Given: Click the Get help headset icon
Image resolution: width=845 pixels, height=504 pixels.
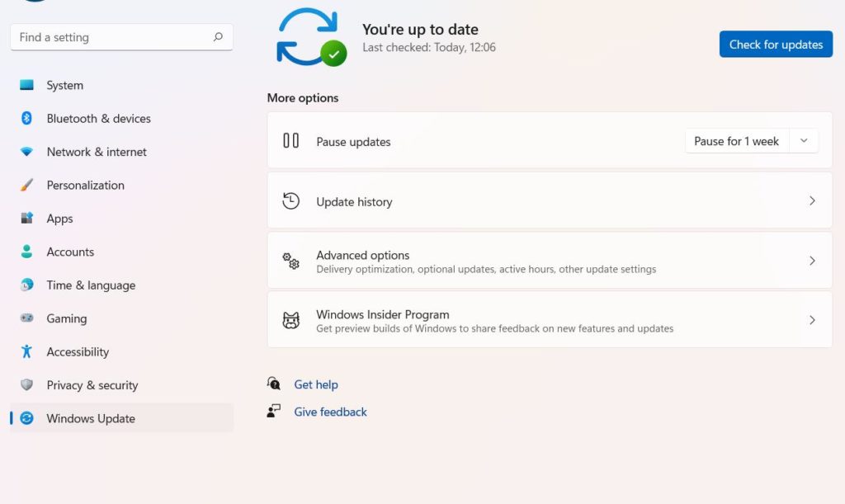Looking at the screenshot, I should tap(274, 384).
